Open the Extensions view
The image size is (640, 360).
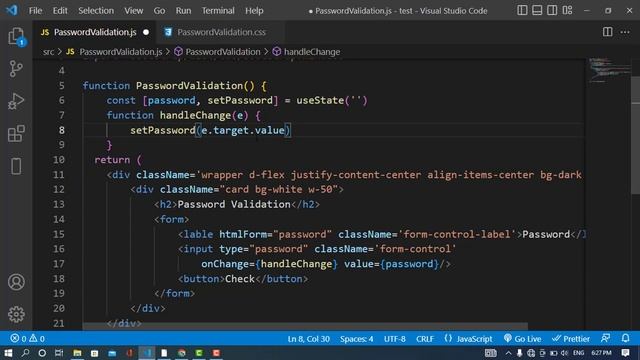click(16, 134)
